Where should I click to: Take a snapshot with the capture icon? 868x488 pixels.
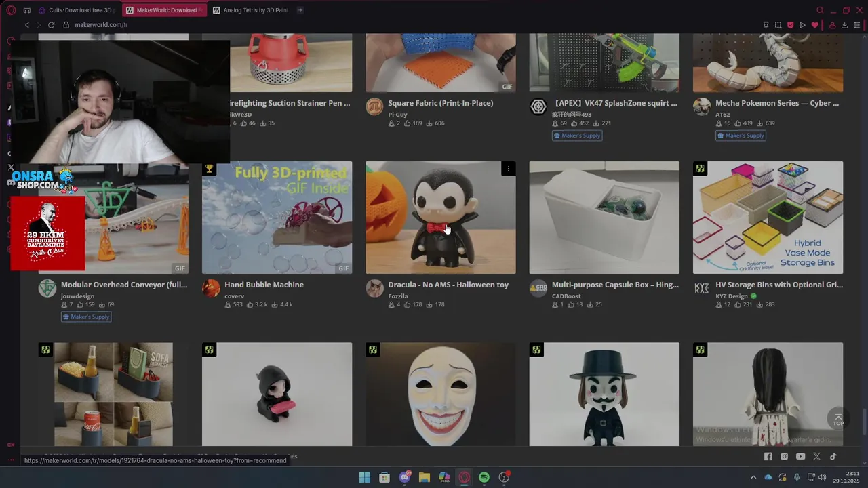[x=778, y=25]
